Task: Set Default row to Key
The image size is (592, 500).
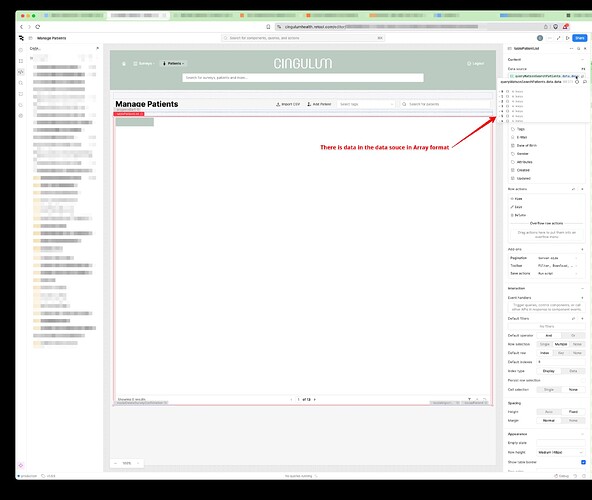Action: coord(561,353)
